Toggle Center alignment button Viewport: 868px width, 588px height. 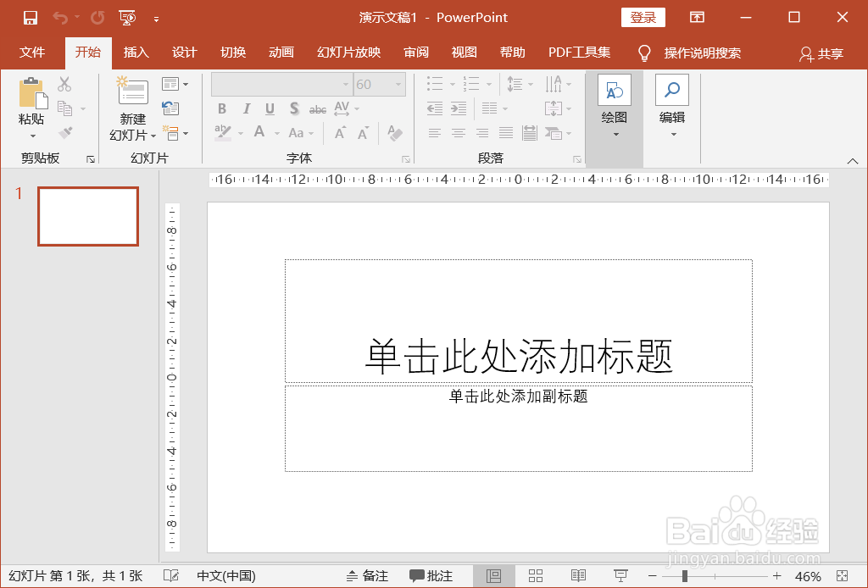pos(459,133)
